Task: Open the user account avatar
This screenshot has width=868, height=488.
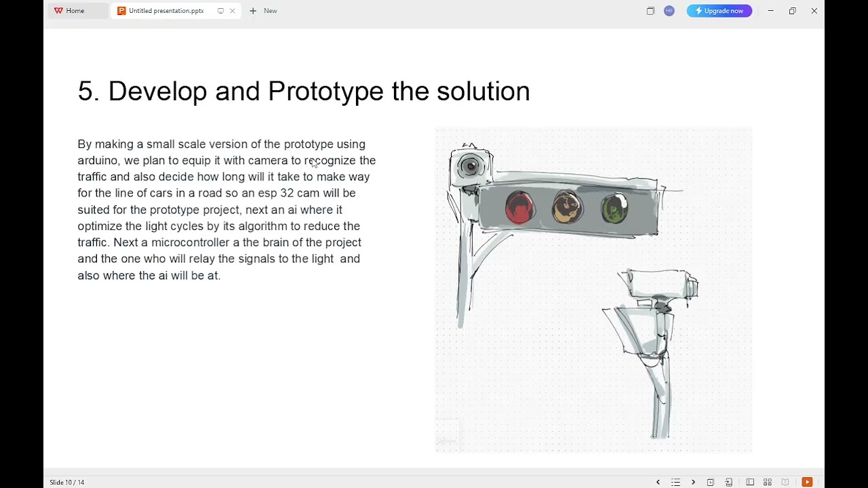Action: coord(669,11)
